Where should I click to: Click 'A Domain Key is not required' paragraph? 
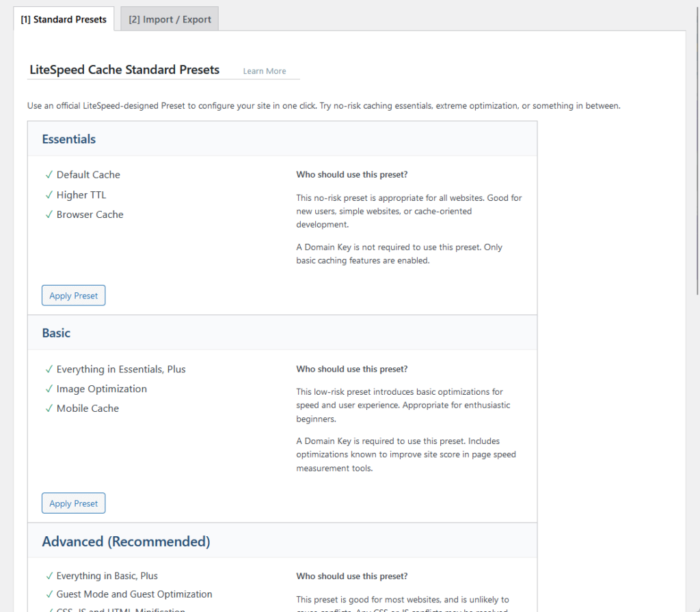pos(399,254)
